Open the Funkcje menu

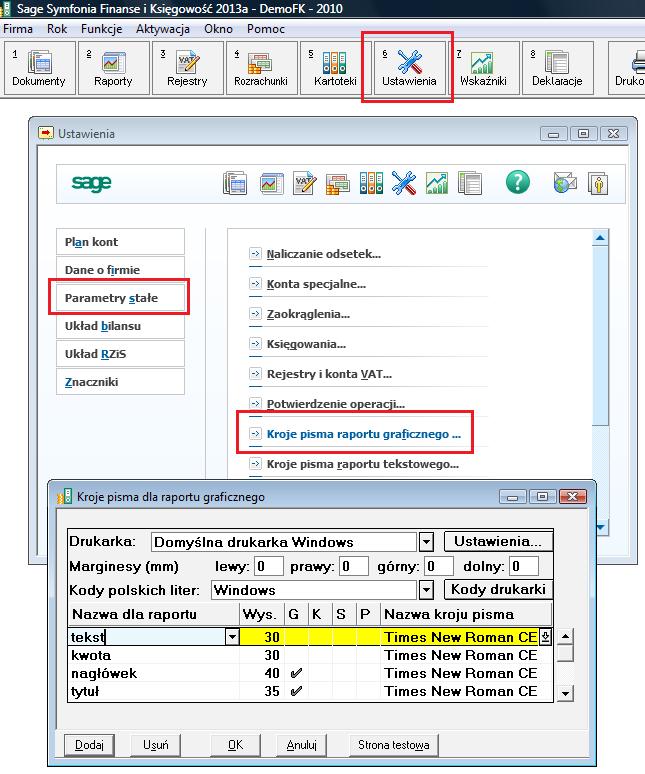(102, 29)
